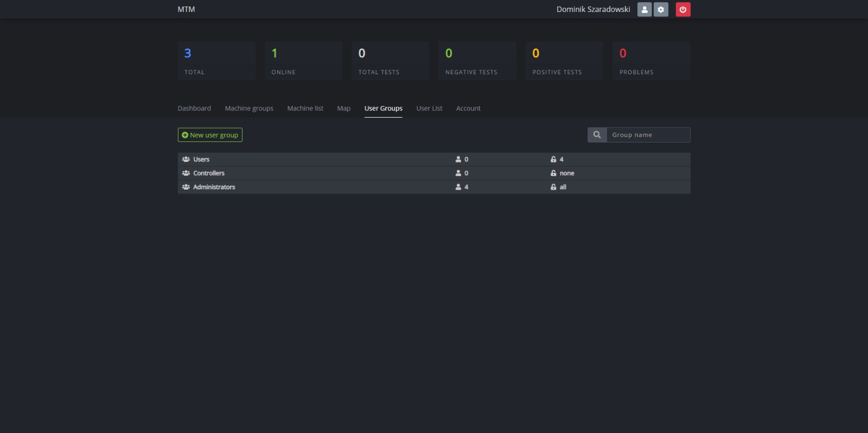Image resolution: width=868 pixels, height=433 pixels.
Task: Select the Controllers group row
Action: [209, 173]
